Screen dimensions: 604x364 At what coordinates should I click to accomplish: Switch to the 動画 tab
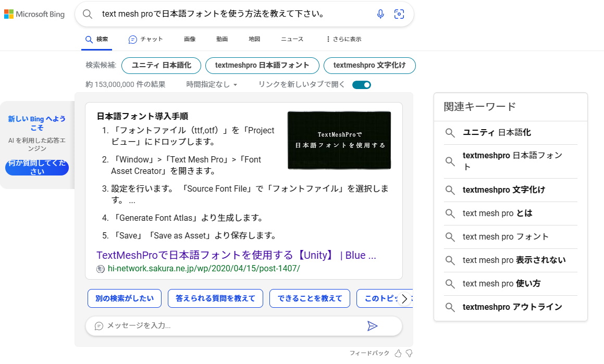point(222,39)
